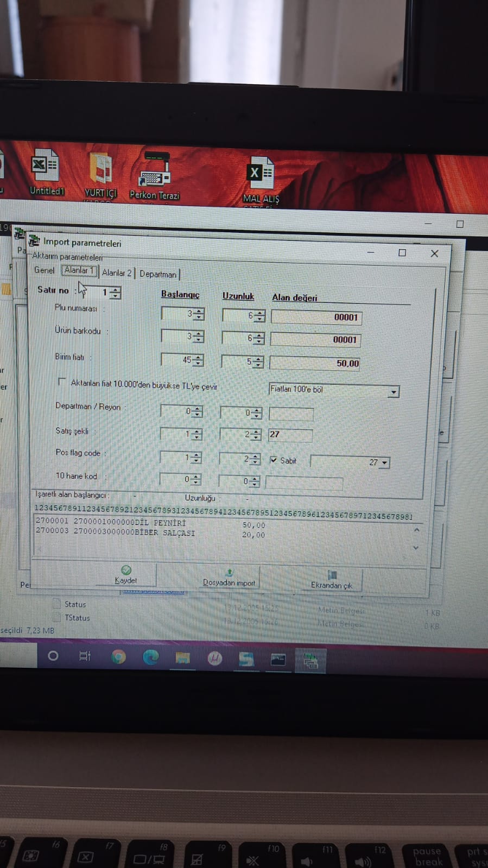This screenshot has height=868, width=488.
Task: Select the DİL PEYNİRİ data row
Action: (x=150, y=523)
